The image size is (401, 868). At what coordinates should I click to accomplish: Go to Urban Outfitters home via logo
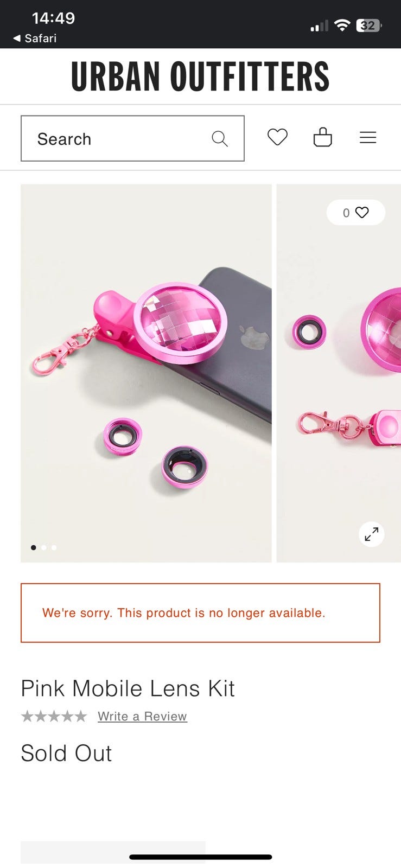(200, 76)
